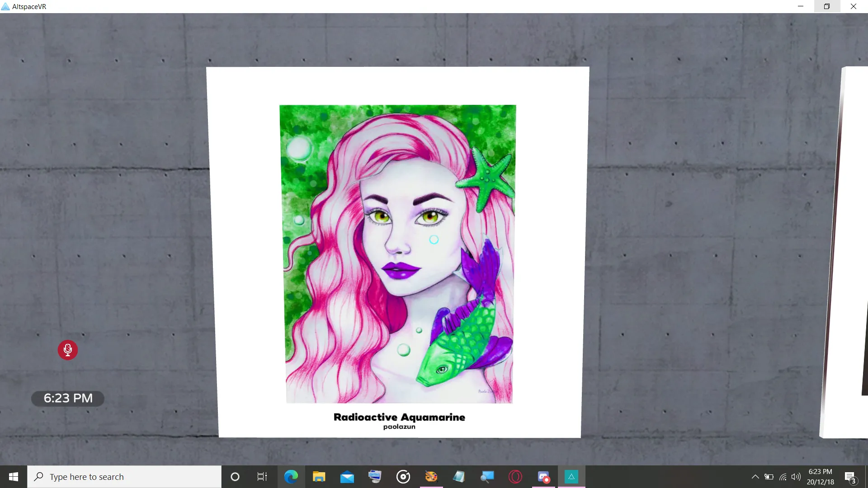
Task: Open the Mail app on the taskbar
Action: (x=347, y=477)
